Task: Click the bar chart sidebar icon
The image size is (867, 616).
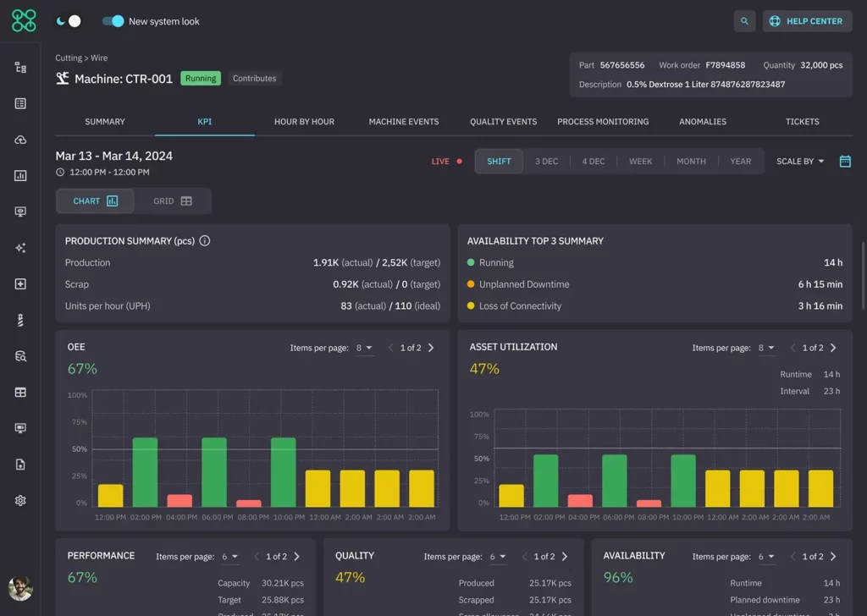Action: (20, 176)
